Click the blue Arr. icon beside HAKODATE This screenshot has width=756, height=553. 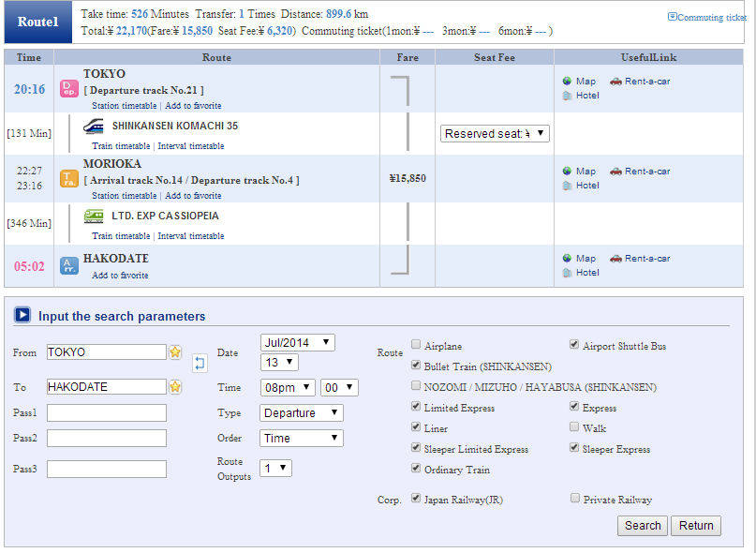pyautogui.click(x=69, y=266)
